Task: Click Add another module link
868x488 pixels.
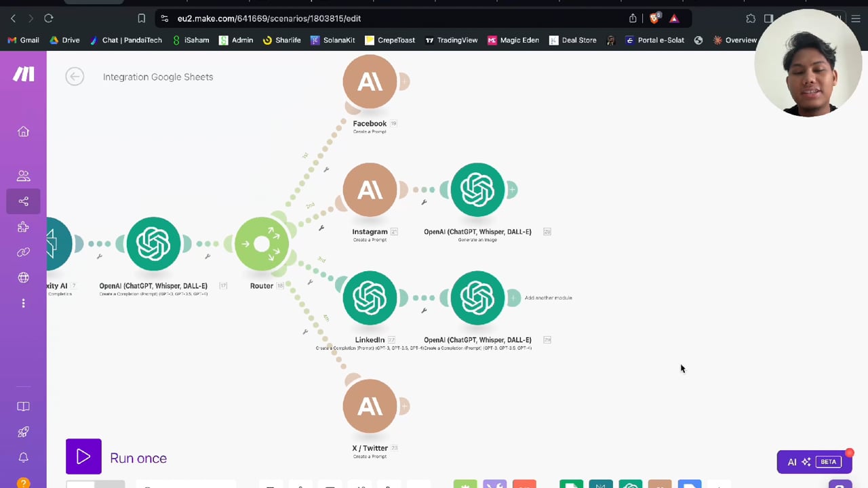Action: [x=548, y=298]
